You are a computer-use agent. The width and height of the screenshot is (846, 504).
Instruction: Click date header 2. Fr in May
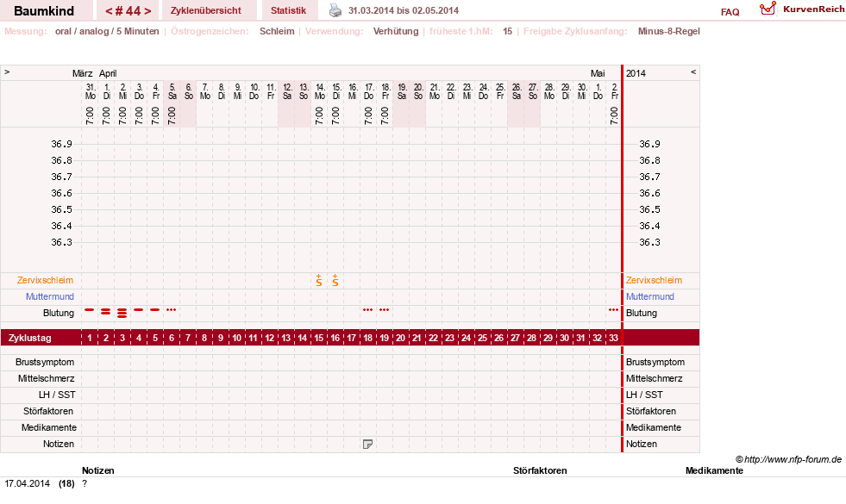pyautogui.click(x=615, y=91)
